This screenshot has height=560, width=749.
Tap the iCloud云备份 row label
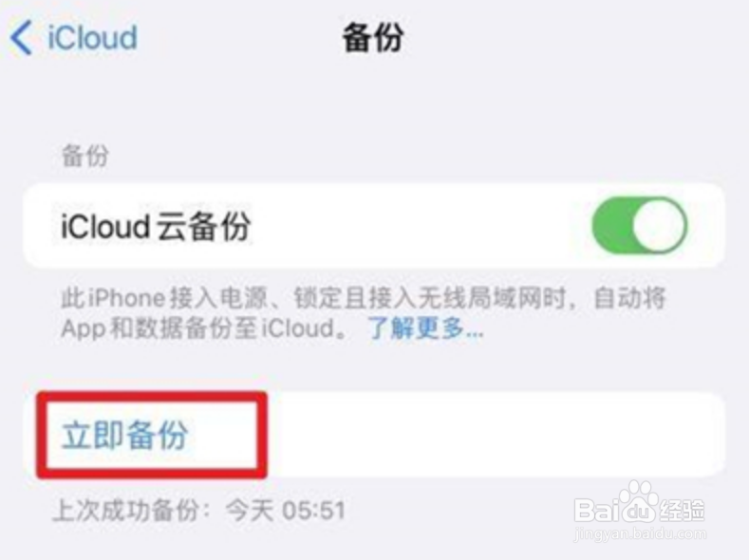[x=156, y=226]
